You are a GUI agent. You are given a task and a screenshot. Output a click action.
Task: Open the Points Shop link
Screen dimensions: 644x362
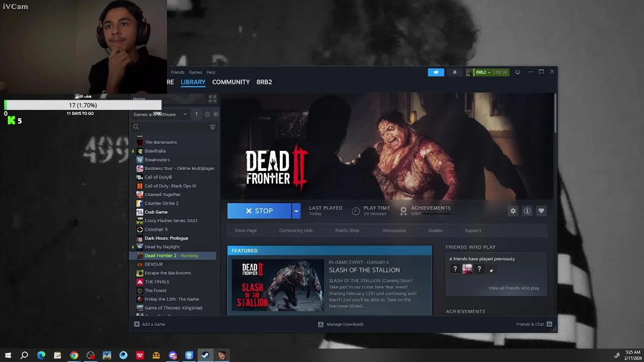347,230
